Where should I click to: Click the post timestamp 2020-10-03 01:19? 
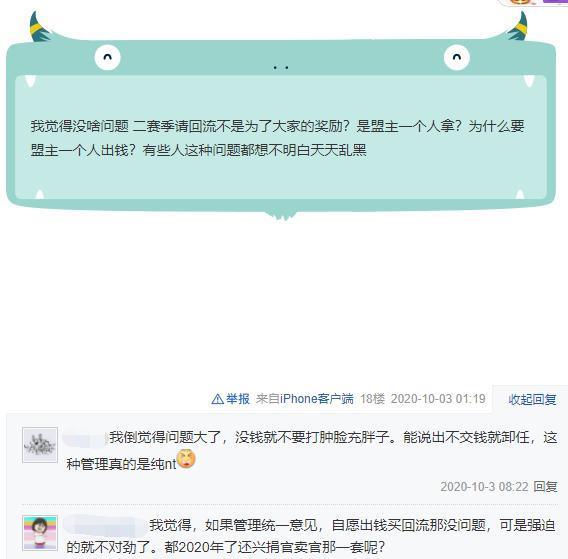[438, 399]
